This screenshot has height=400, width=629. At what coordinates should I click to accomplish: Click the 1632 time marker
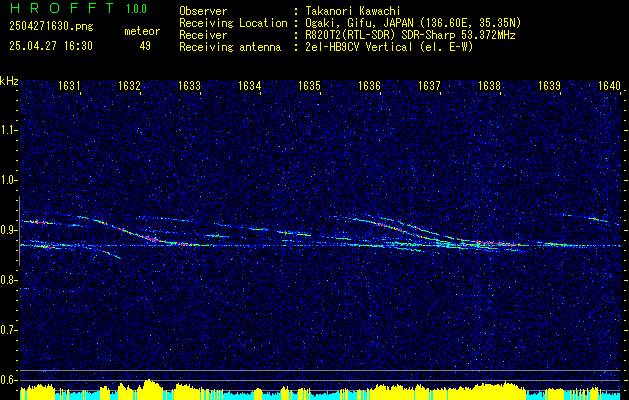coord(129,85)
